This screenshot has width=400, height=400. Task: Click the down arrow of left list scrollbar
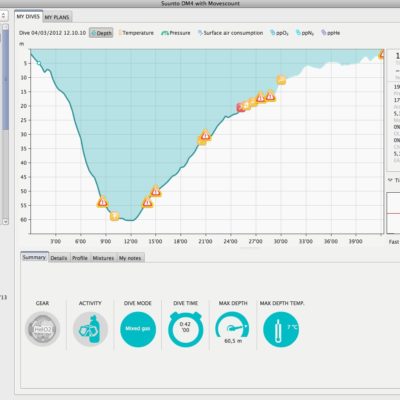(x=5, y=221)
